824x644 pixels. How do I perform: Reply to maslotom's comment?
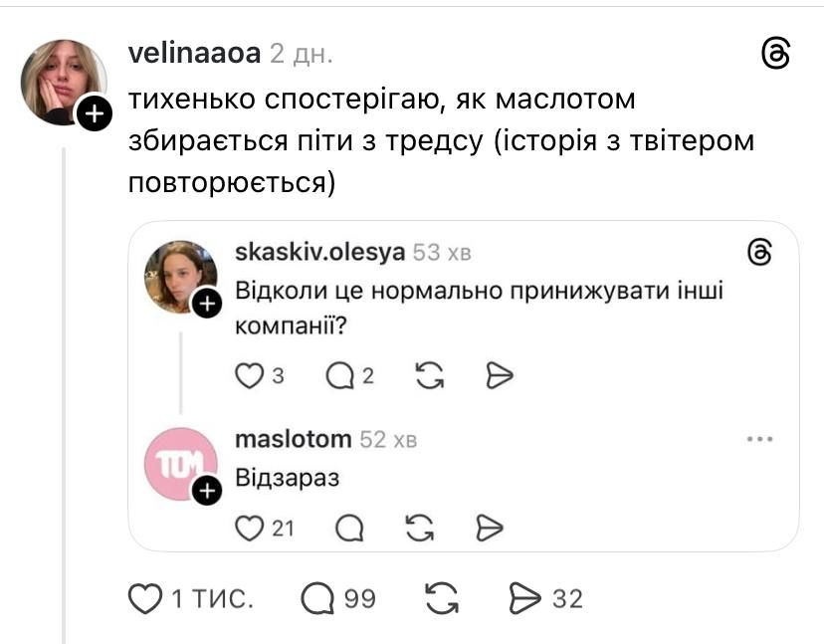coord(349,528)
